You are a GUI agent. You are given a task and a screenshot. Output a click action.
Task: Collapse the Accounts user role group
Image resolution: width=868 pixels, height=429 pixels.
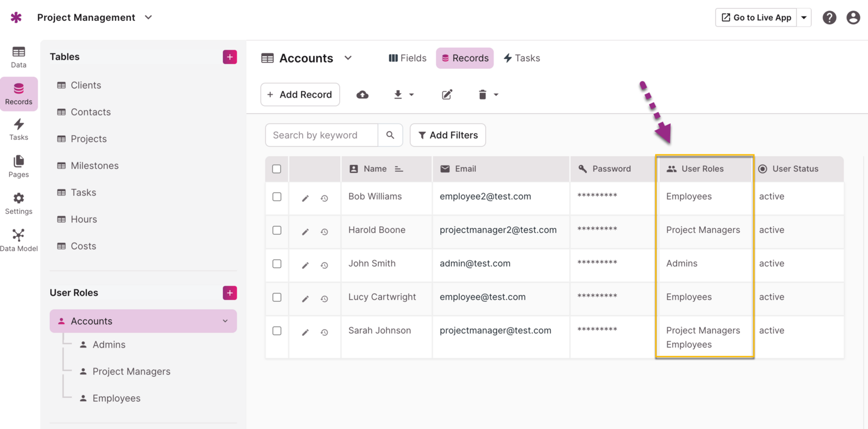point(225,321)
